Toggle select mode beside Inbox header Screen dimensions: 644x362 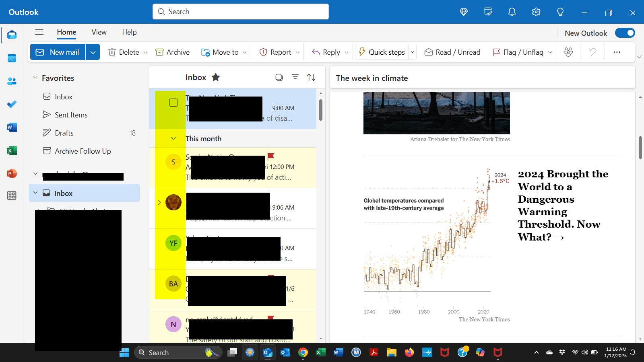pos(279,77)
